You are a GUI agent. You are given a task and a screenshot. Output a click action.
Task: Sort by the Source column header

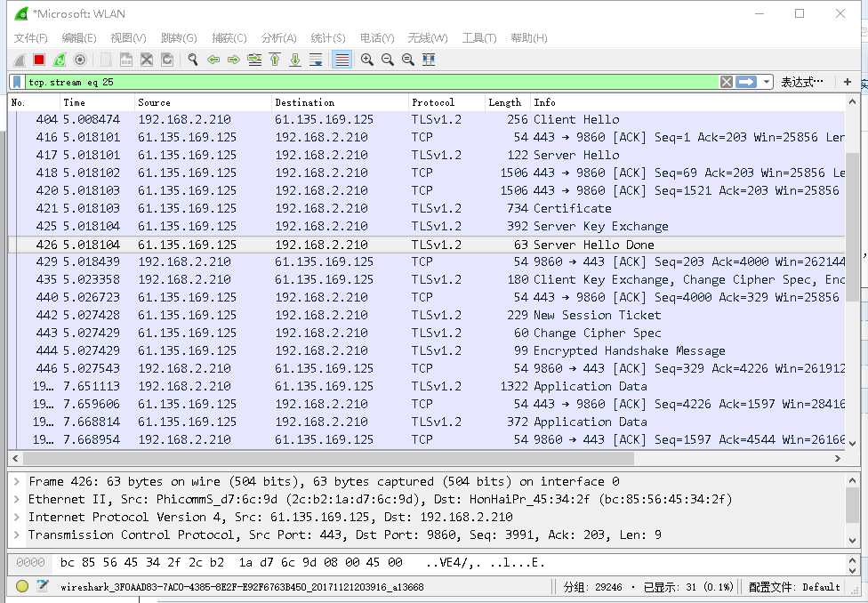point(203,102)
